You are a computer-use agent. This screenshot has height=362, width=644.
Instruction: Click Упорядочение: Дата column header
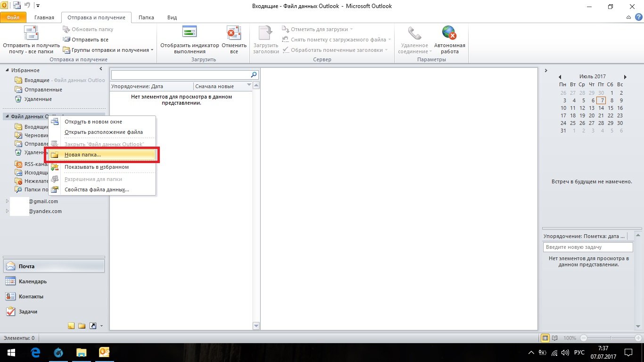pos(152,86)
